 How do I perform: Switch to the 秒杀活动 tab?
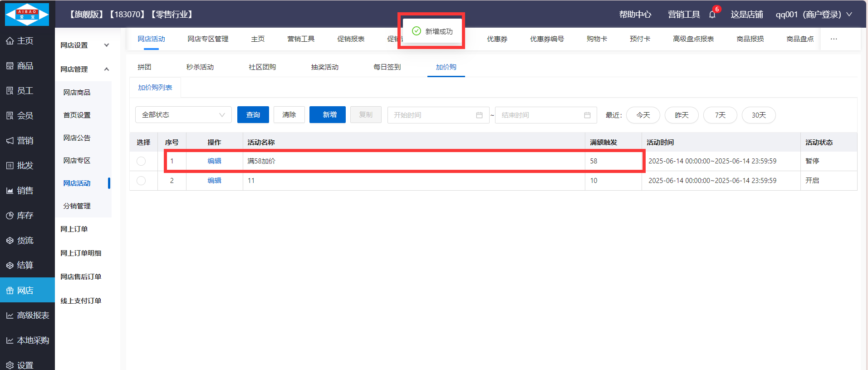click(x=200, y=67)
